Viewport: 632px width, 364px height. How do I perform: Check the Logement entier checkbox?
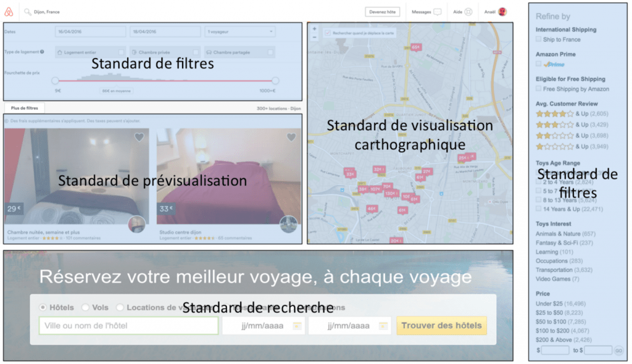pos(120,52)
